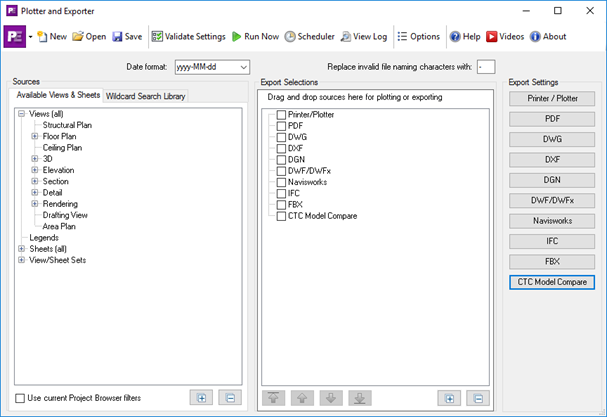Expand the 3D views node
The height and width of the screenshot is (417, 607).
tap(35, 158)
